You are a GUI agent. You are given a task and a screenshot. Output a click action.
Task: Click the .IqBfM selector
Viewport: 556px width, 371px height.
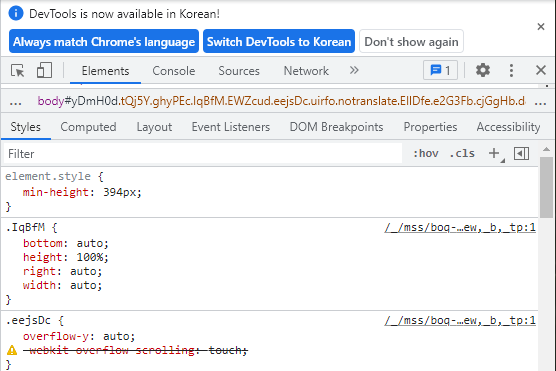25,227
